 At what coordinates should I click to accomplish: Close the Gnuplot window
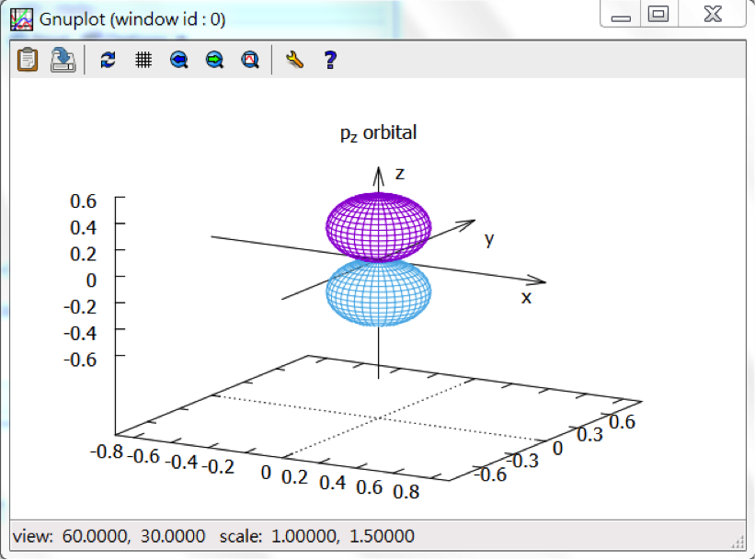(712, 15)
